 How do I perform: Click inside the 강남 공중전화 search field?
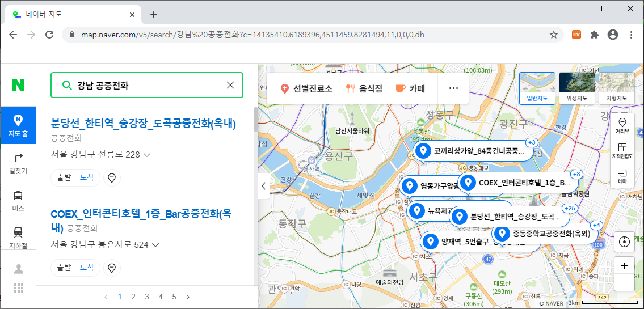click(x=146, y=86)
